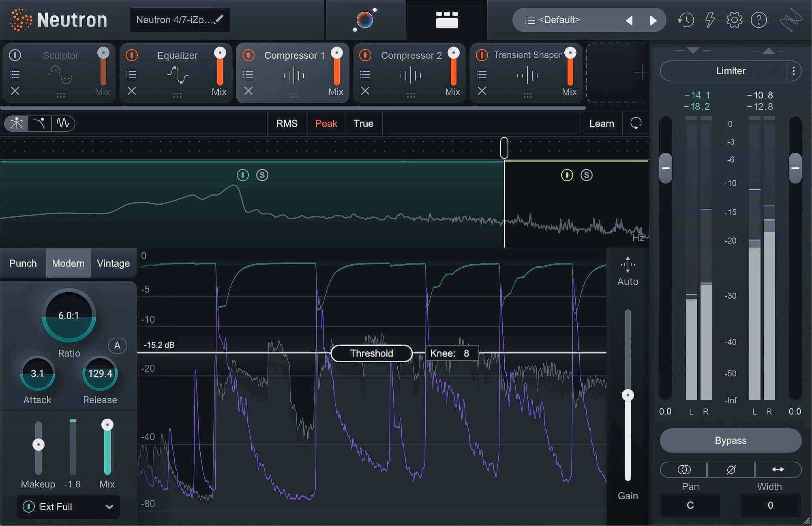Click the Bypass button

coord(731,440)
